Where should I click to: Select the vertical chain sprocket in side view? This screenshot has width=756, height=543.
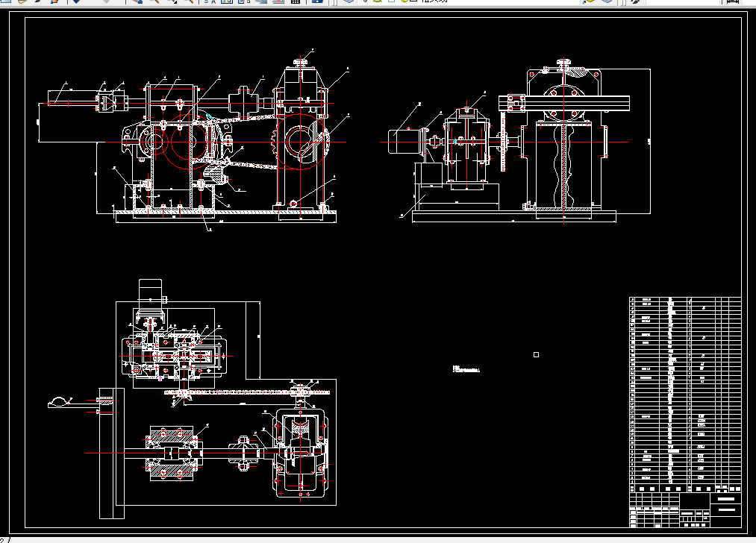point(504,142)
